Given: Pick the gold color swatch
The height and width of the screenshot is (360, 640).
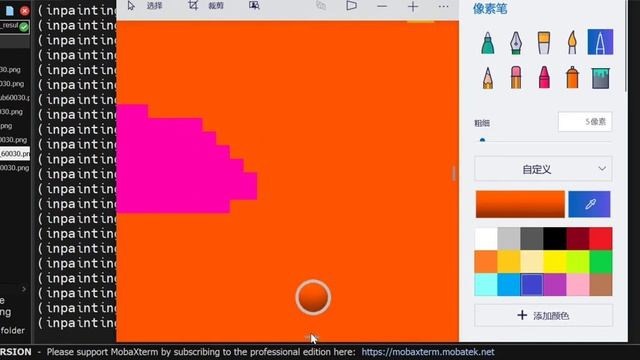Looking at the screenshot, I should pyautogui.click(x=509, y=262).
